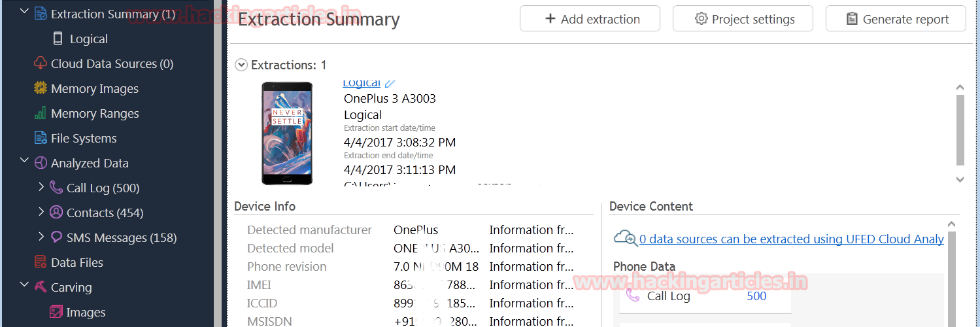Click the OnePlus 3 phone thumbnail
This screenshot has width=980, height=327.
tap(287, 133)
